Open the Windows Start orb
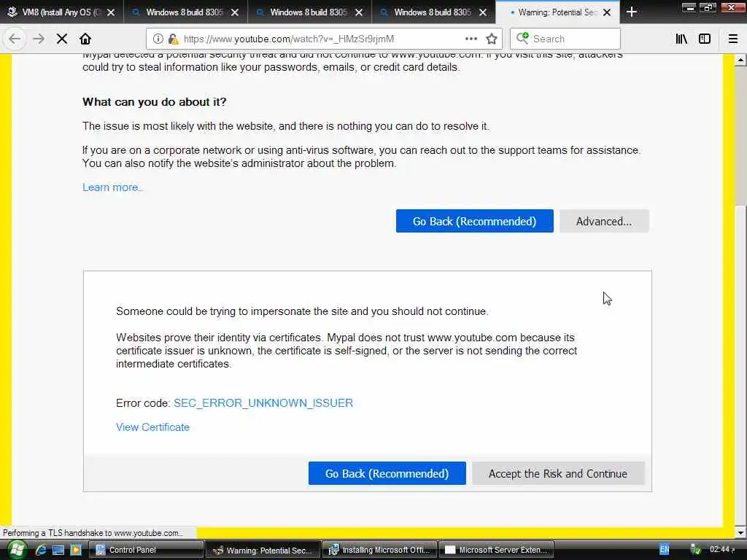 pyautogui.click(x=17, y=550)
